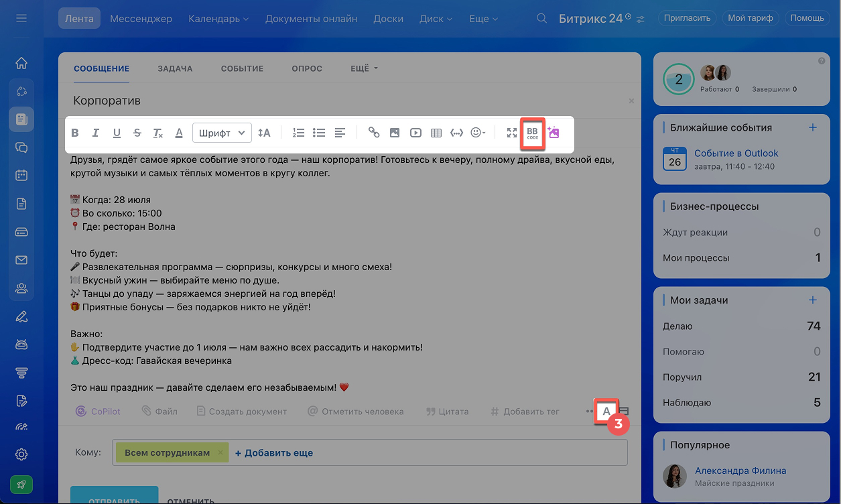
Task: Click the Помощь button
Action: [x=807, y=18]
